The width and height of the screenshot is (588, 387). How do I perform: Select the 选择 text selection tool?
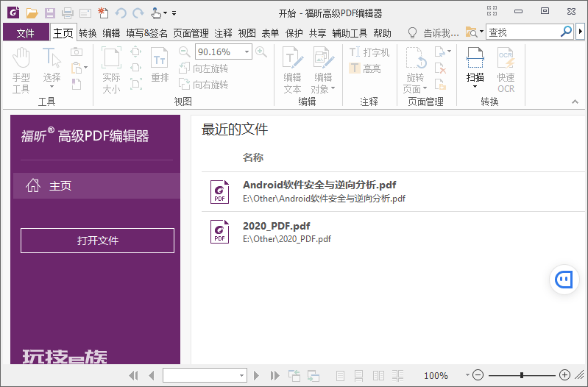tap(52, 68)
